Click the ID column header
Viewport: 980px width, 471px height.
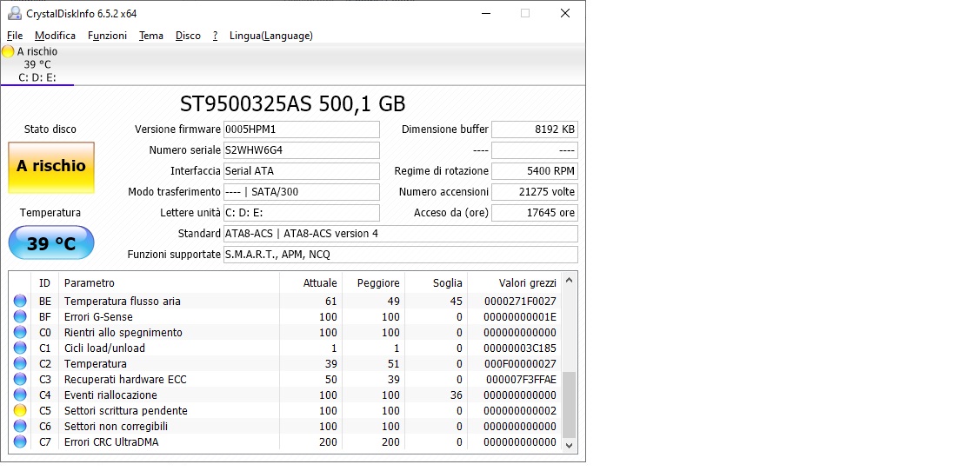point(44,283)
